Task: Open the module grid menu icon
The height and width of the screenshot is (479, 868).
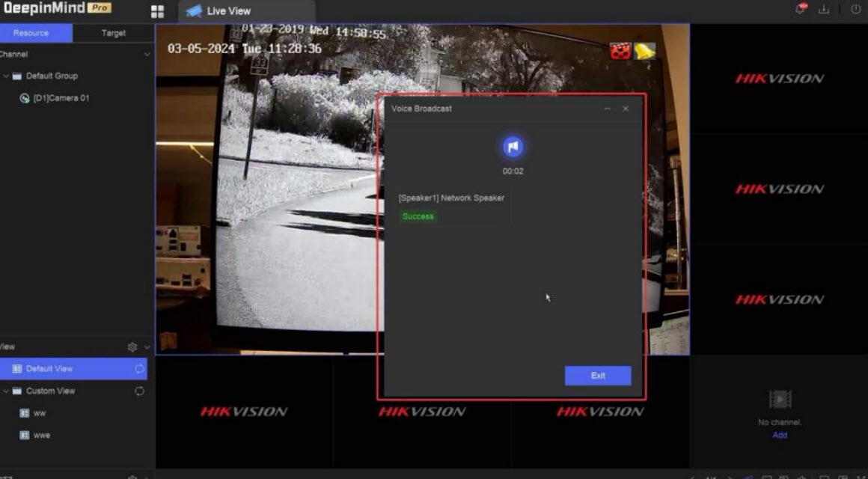Action: click(x=157, y=11)
